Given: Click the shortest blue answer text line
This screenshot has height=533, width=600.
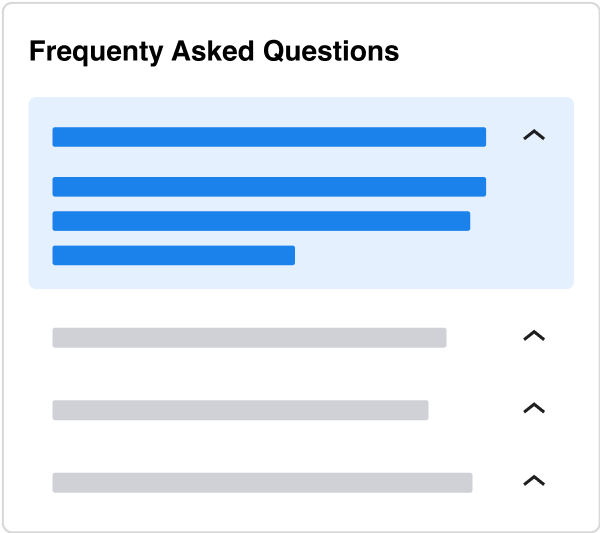Looking at the screenshot, I should (x=173, y=255).
